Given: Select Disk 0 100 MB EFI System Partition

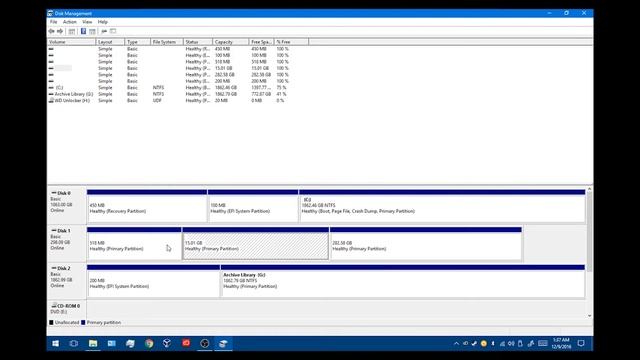Looking at the screenshot, I should pos(253,206).
